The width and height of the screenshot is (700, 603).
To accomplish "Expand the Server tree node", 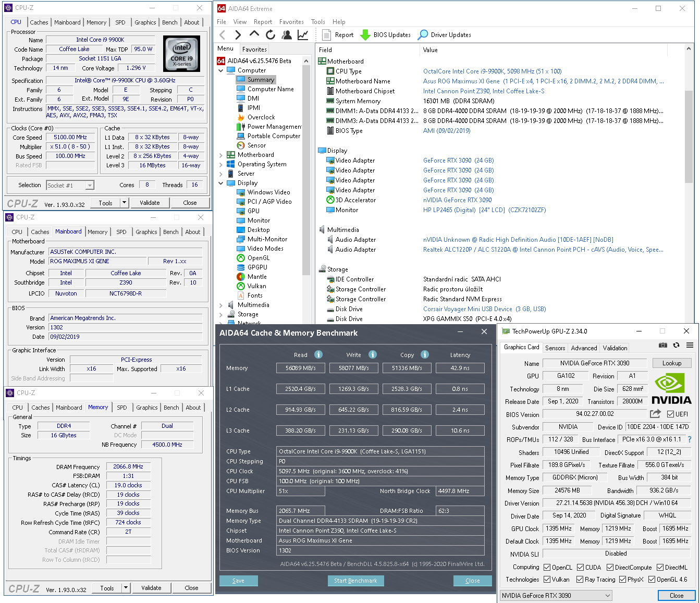I will [x=220, y=174].
